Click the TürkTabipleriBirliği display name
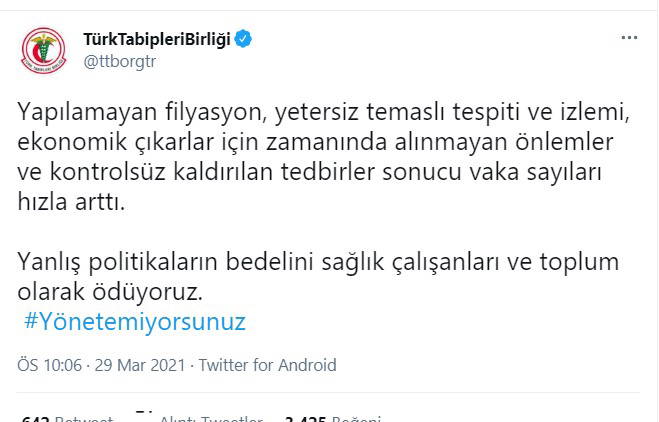The width and height of the screenshot is (659, 422). (157, 39)
